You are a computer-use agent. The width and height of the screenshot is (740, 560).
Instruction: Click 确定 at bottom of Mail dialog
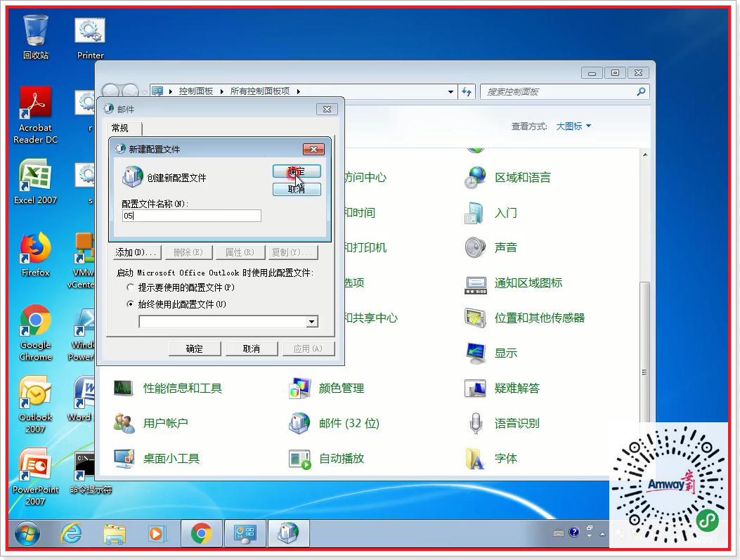point(195,349)
